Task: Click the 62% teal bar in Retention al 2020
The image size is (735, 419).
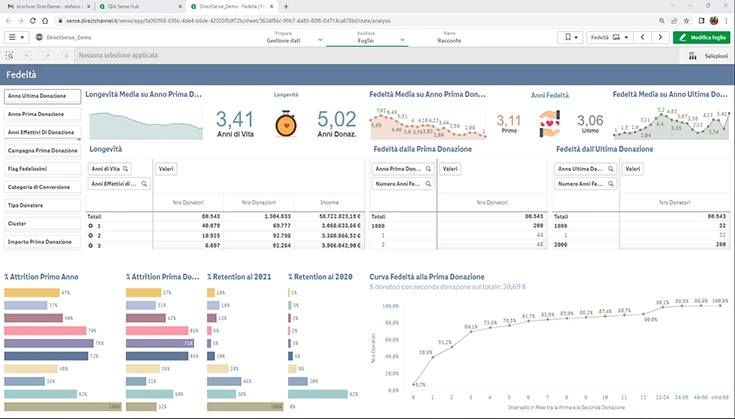Action: coord(318,394)
